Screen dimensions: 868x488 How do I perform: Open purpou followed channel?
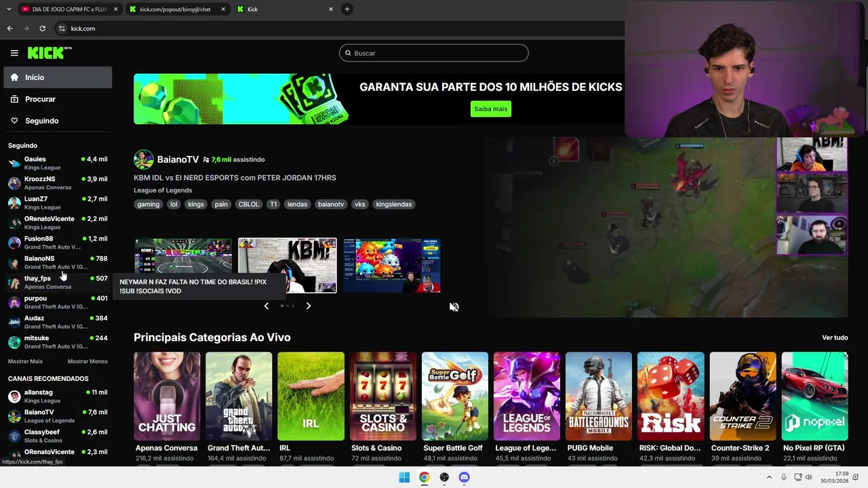(x=58, y=302)
